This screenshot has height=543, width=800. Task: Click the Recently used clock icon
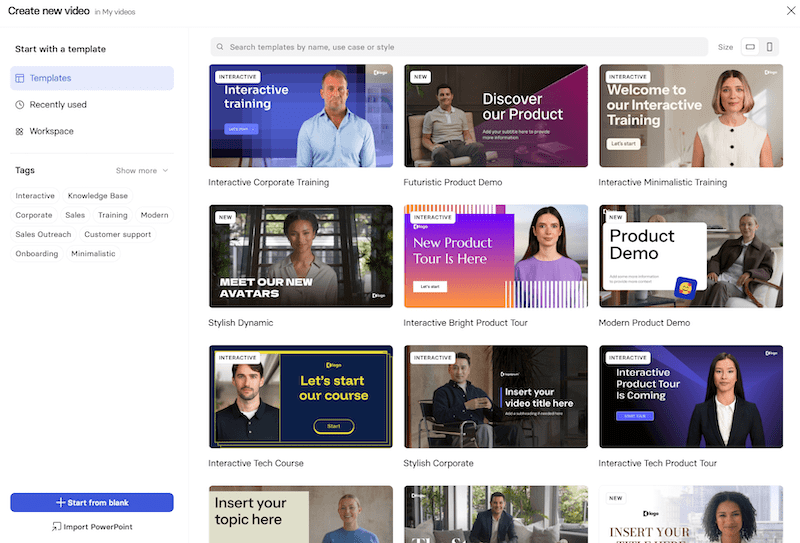coord(19,105)
